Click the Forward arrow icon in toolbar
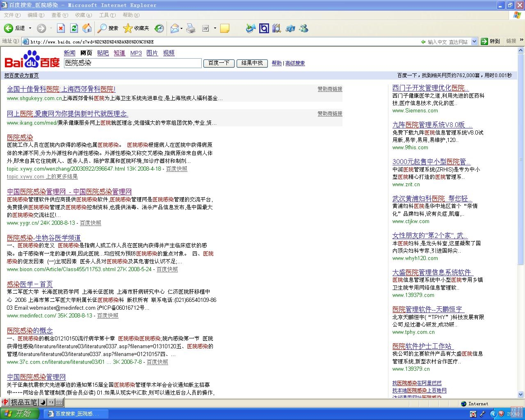The width and height of the screenshot is (525, 420). [x=41, y=28]
